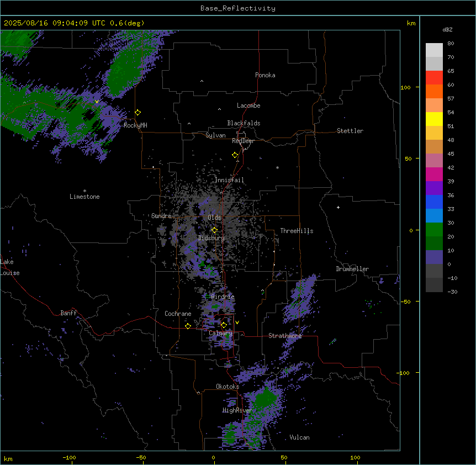The image size is (476, 465).
Task: Select the legend value 45
Action: (451, 154)
